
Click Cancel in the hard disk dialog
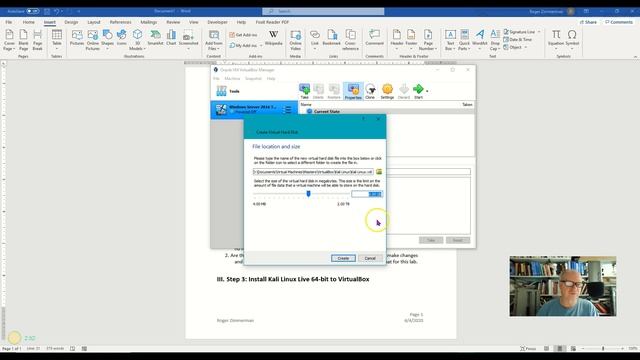pos(370,258)
